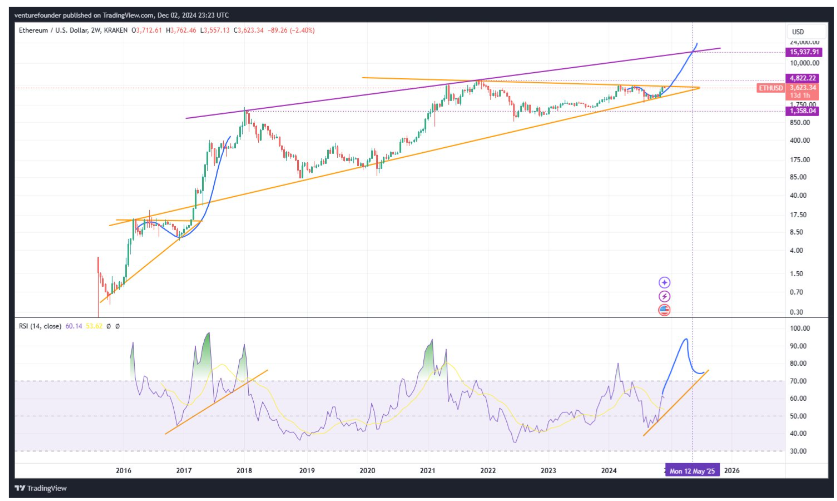The image size is (837, 501).
Task: Click 2018 on the time axis
Action: pos(244,471)
